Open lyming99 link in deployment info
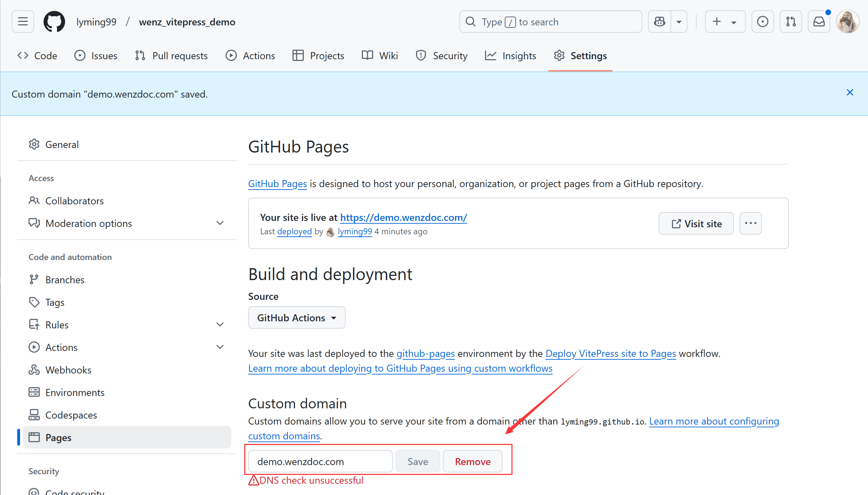This screenshot has height=495, width=868. tap(355, 231)
